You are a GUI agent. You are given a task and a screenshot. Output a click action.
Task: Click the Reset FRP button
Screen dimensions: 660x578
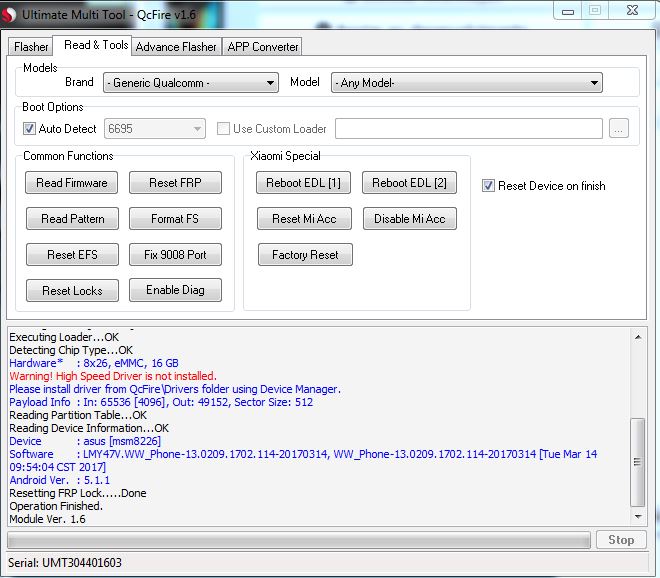coord(175,183)
